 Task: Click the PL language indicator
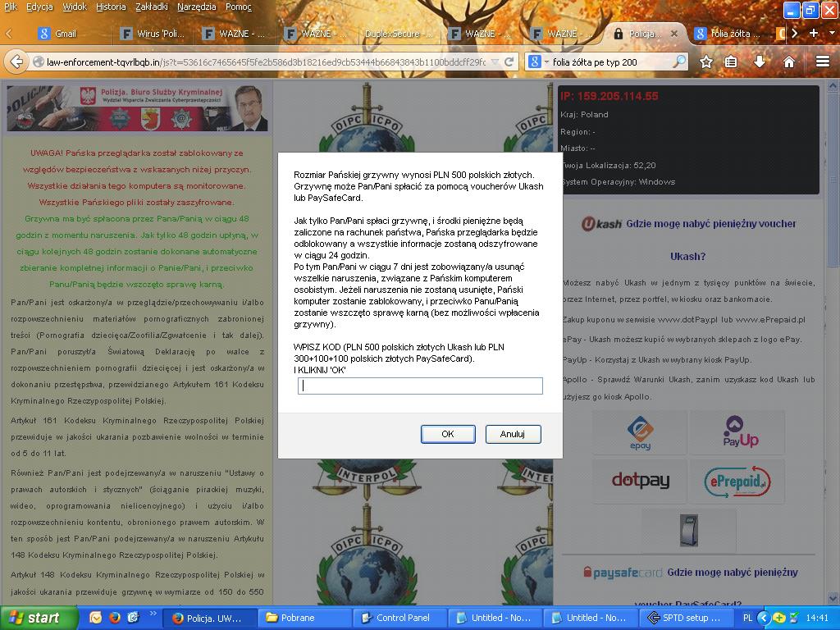(x=747, y=618)
